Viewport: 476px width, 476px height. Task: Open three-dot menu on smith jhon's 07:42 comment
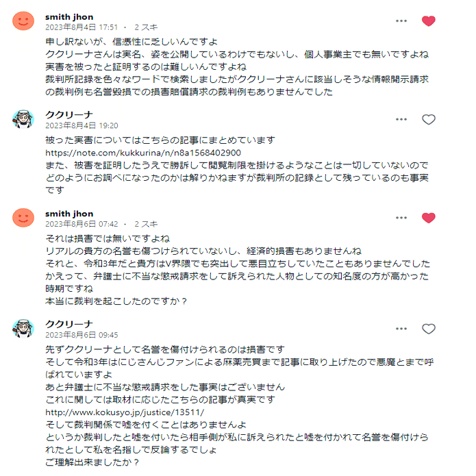(401, 218)
